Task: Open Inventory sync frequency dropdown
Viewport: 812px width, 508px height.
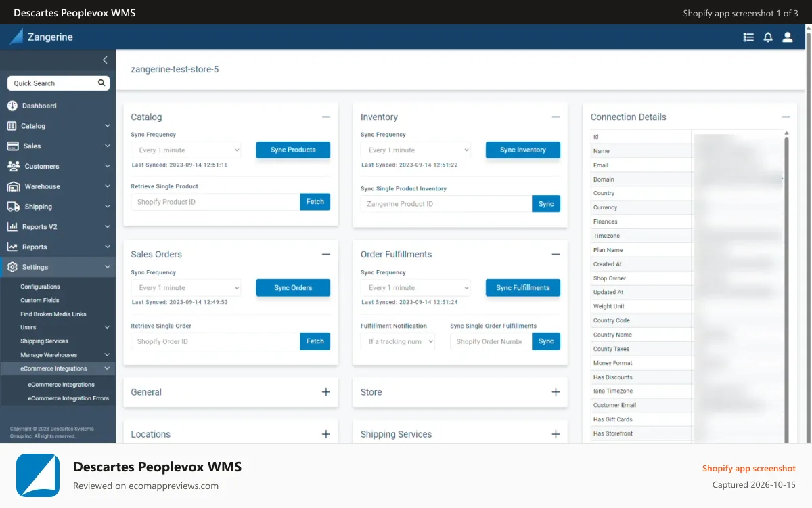Action: pos(415,150)
